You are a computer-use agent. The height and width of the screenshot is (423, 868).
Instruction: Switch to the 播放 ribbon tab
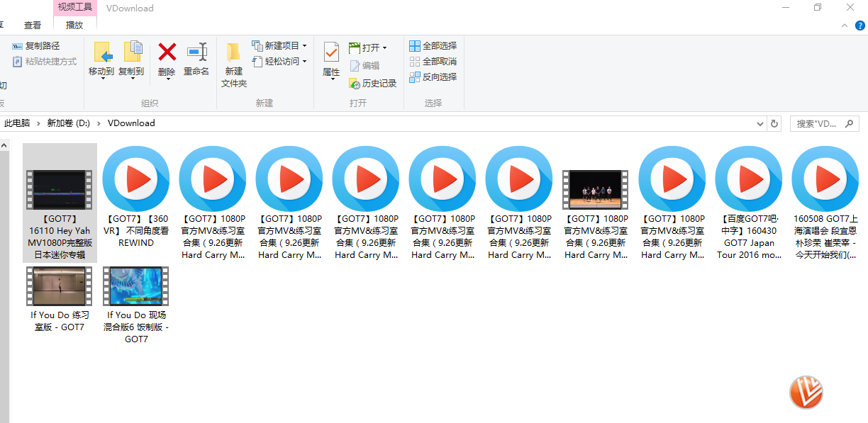pyautogui.click(x=74, y=26)
